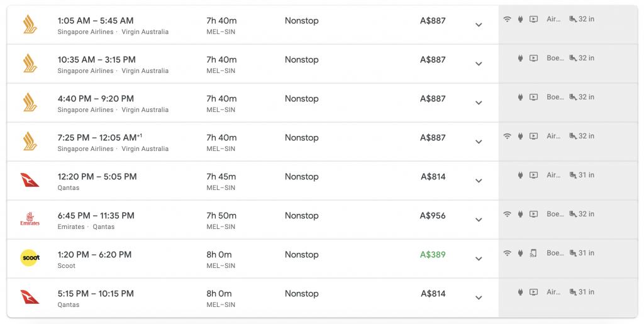Click the Scoot airline logo
644x324 pixels.
(30, 258)
